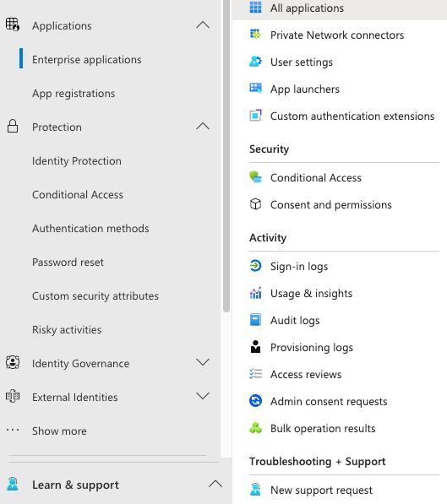Open Bulk operation results label
Screen dimensions: 447x504
coord(323,428)
